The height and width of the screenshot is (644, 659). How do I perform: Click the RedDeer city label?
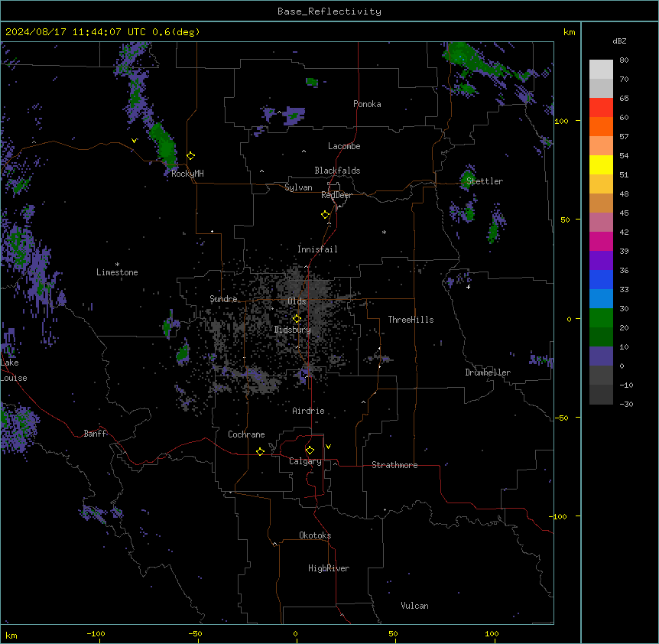336,195
